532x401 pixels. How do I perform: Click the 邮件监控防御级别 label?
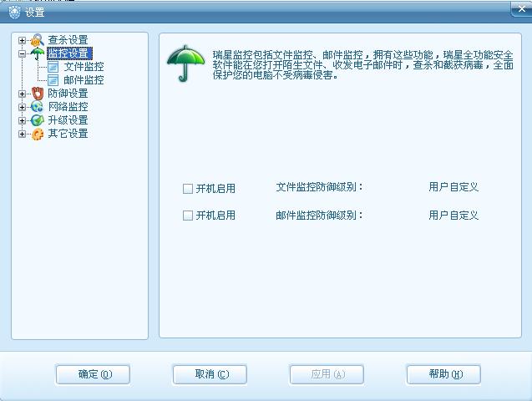coord(319,215)
